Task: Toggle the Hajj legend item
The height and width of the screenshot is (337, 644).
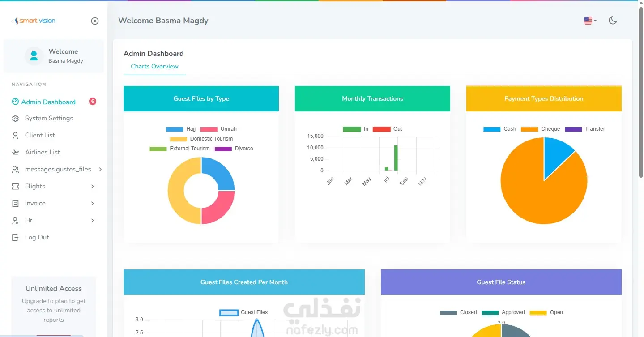Action: pyautogui.click(x=181, y=129)
